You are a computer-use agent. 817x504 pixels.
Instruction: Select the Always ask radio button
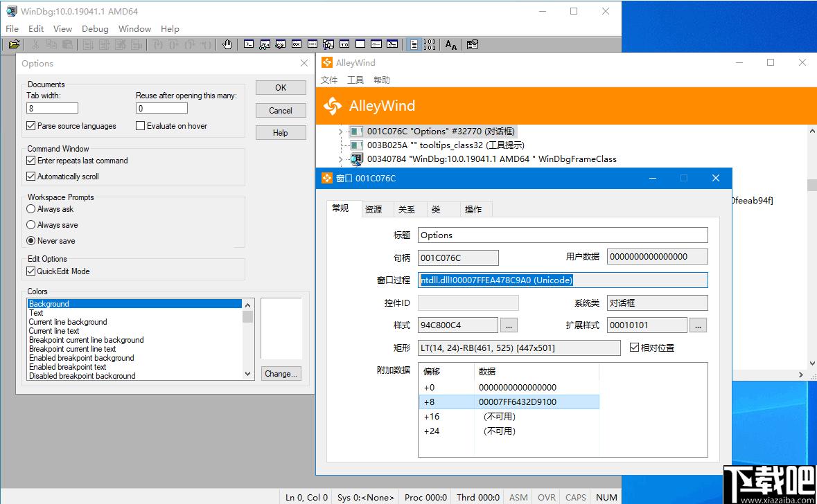[x=30, y=209]
